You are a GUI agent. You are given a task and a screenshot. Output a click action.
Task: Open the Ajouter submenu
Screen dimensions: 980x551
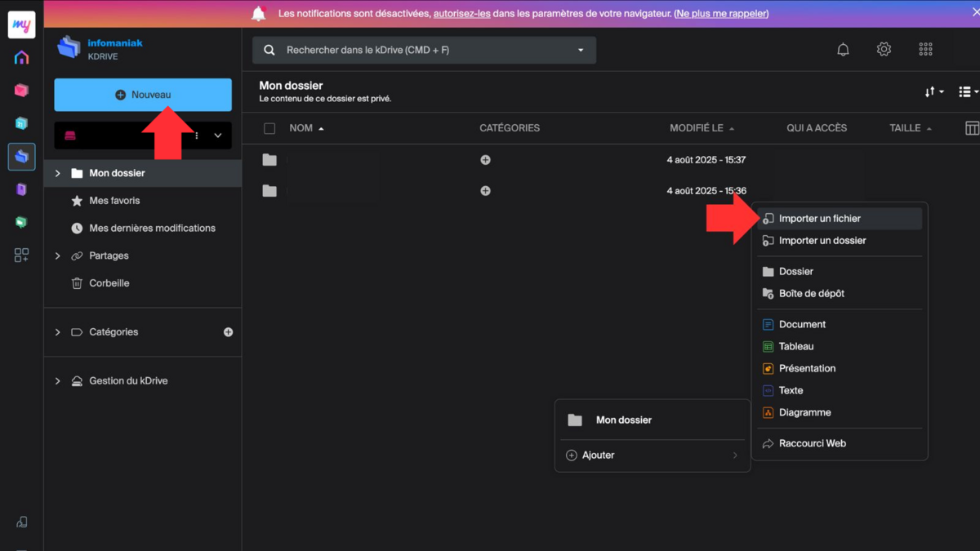pos(653,455)
